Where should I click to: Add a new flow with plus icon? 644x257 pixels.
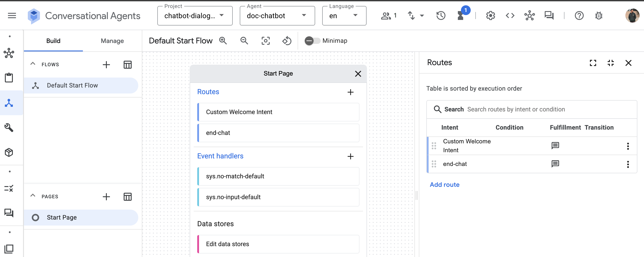coord(106,64)
